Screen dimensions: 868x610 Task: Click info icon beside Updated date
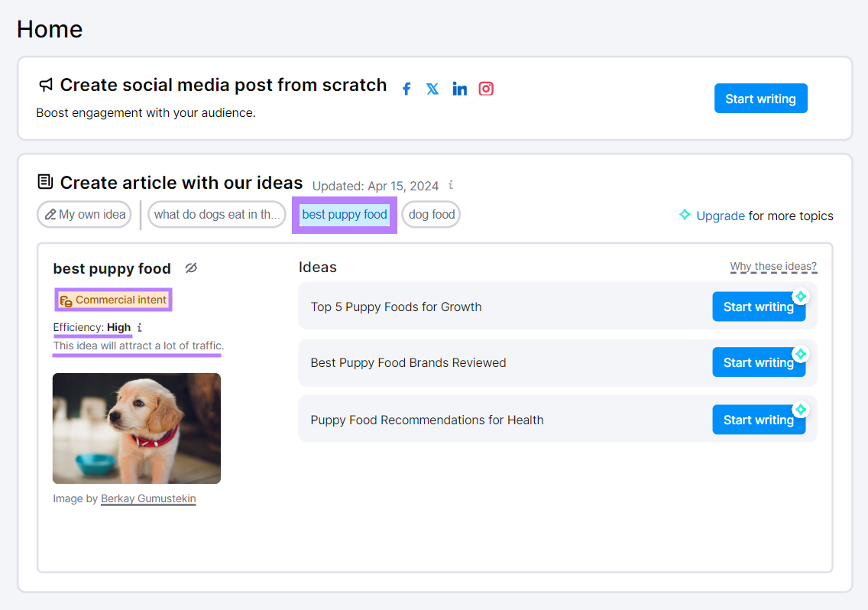[x=451, y=185]
